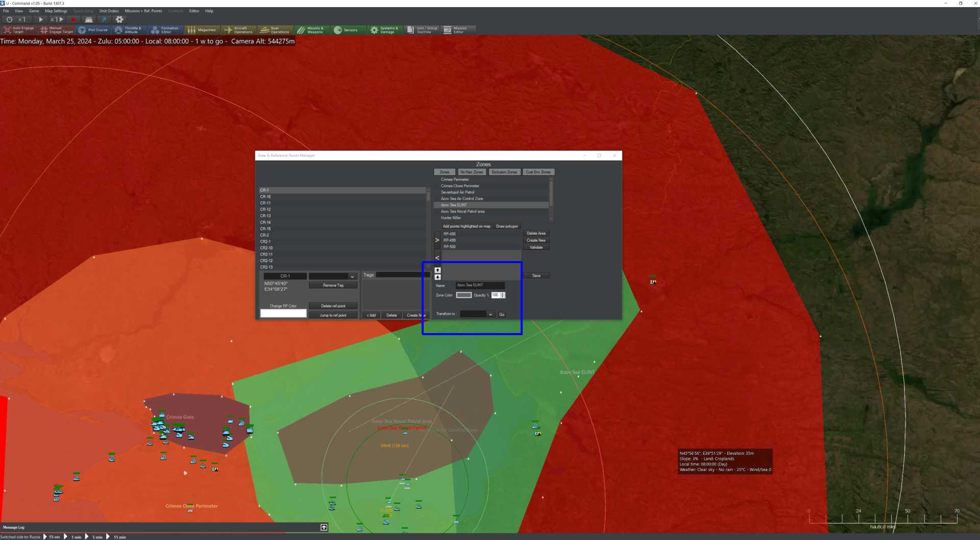The height and width of the screenshot is (540, 980).
Task: Click the Jump to ref point button
Action: pyautogui.click(x=333, y=315)
